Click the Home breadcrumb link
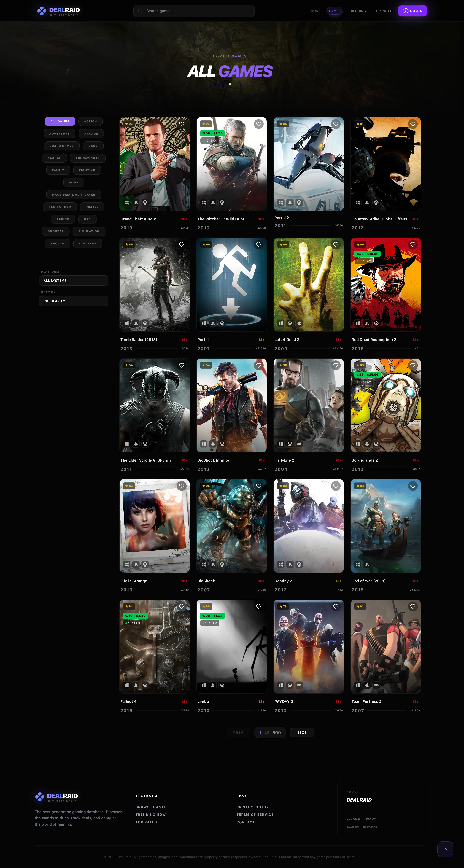The height and width of the screenshot is (868, 464). 219,56
